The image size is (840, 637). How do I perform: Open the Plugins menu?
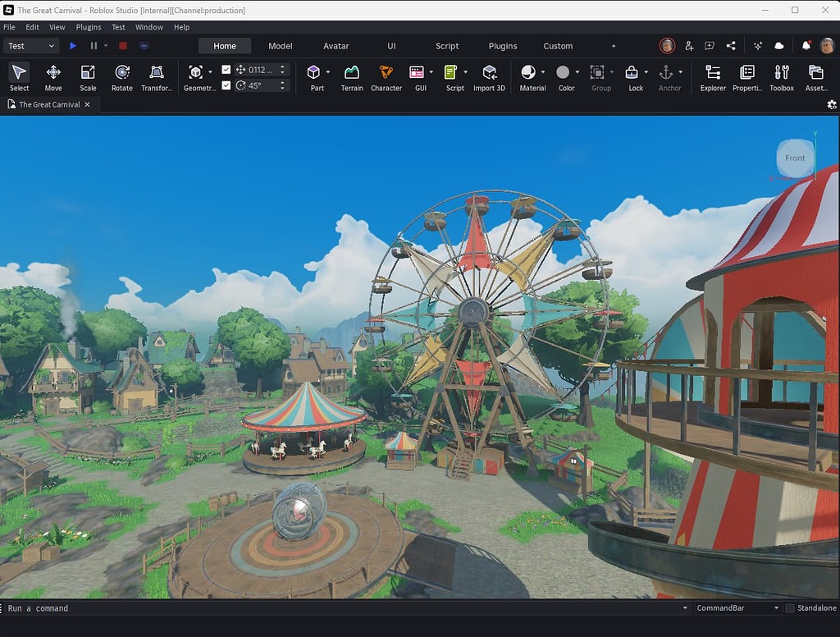tap(87, 27)
